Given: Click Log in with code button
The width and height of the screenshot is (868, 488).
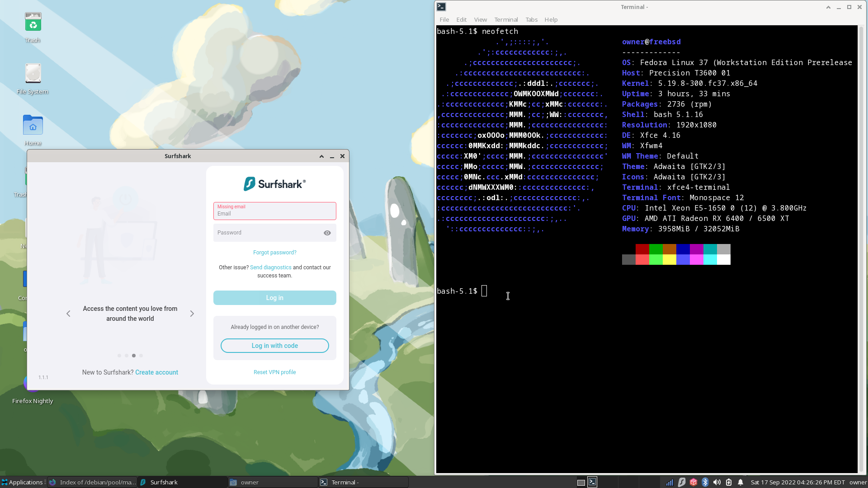Looking at the screenshot, I should [x=274, y=346].
